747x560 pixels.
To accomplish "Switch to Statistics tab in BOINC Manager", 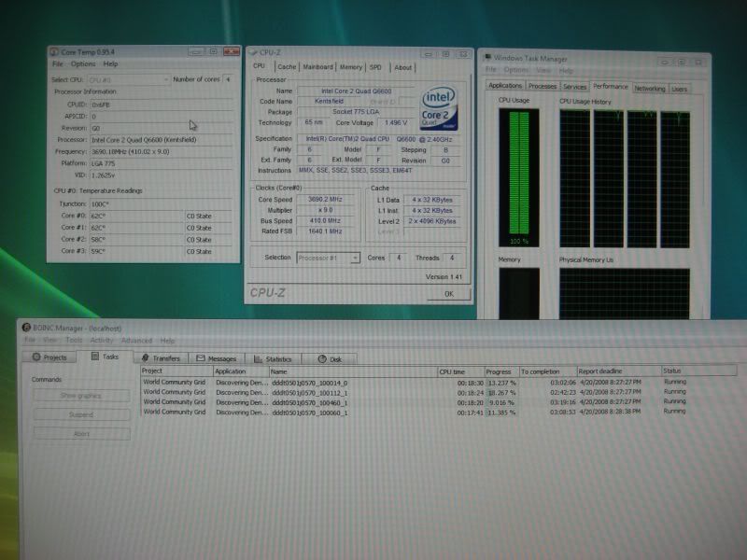I will (x=273, y=359).
